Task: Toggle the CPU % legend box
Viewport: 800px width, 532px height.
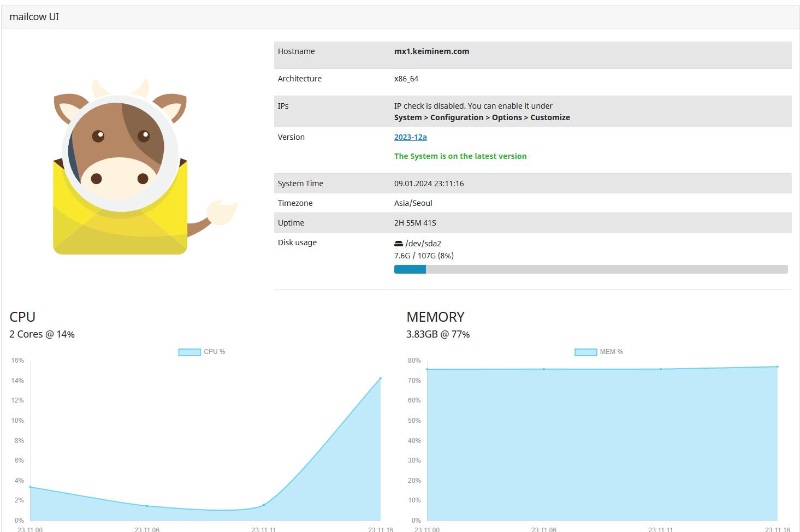Action: coord(189,352)
